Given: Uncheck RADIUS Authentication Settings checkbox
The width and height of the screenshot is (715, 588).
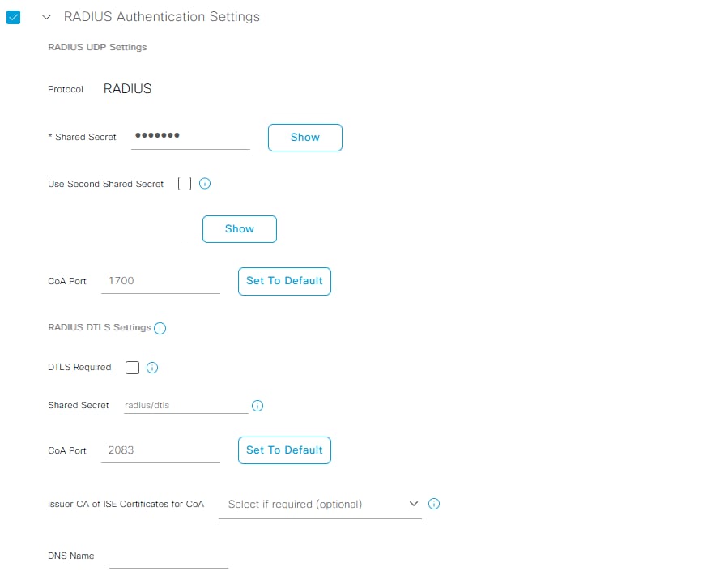Looking at the screenshot, I should [x=13, y=16].
